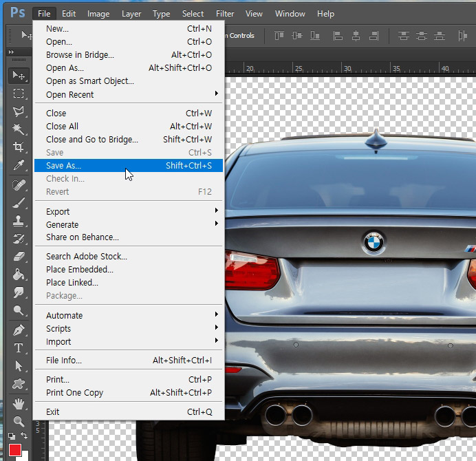Select the Spot Healing Brush tool
Screen dimensions: 476x461
point(19,185)
